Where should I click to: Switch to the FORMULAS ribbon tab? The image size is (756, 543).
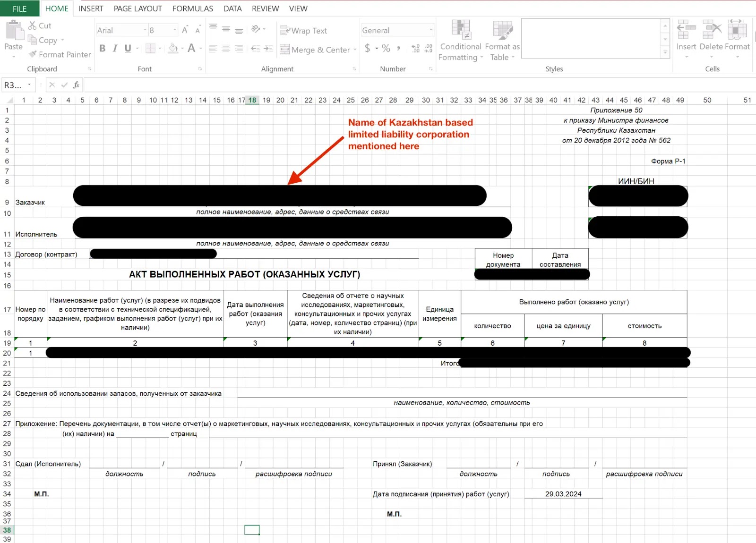tap(193, 8)
